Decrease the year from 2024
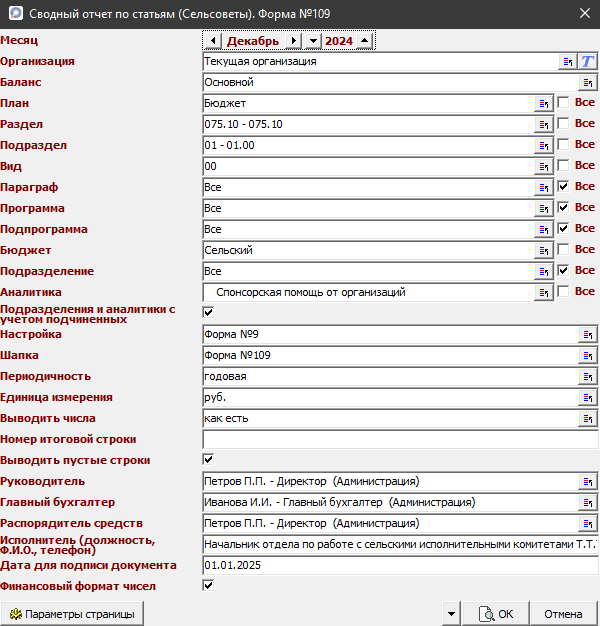Image resolution: width=600 pixels, height=626 pixels. [313, 41]
